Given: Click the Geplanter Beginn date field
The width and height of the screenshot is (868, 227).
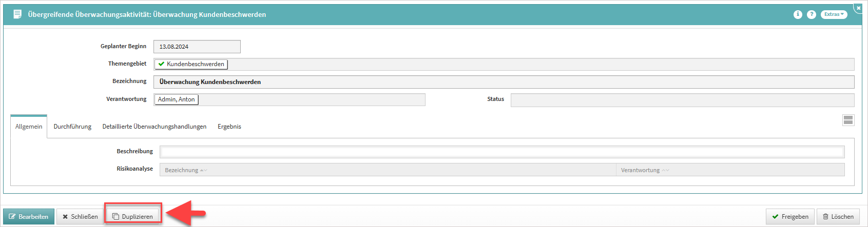Looking at the screenshot, I should (x=197, y=47).
